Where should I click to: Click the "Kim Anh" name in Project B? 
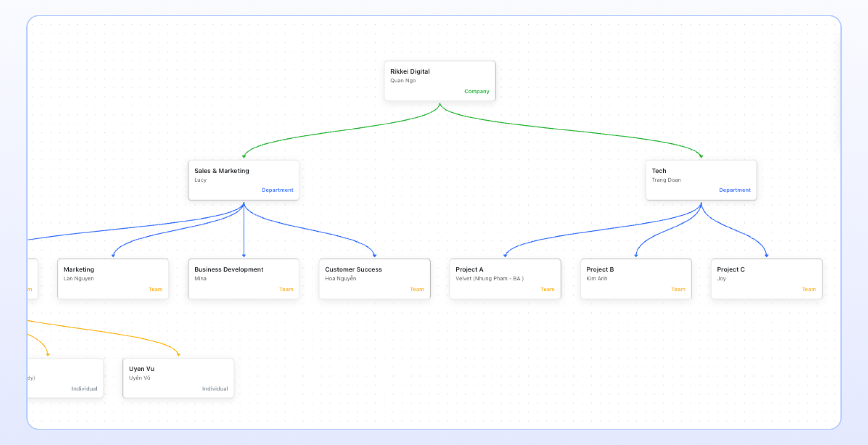pos(597,278)
